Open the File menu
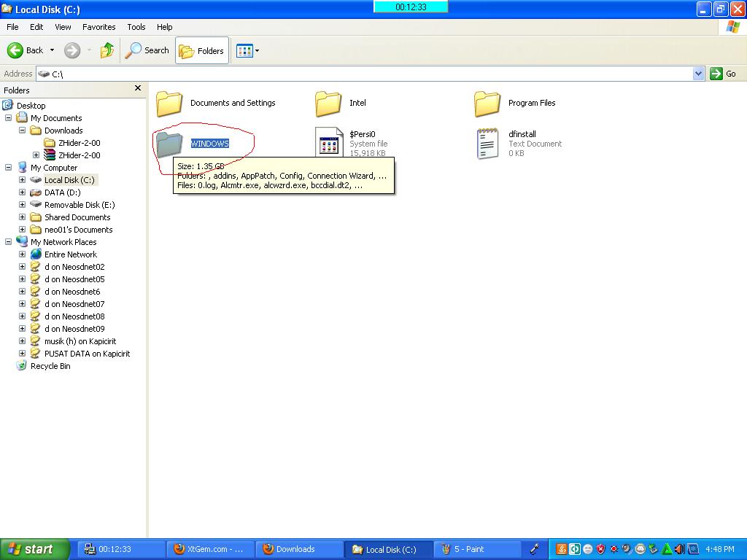747x560 pixels. (12, 27)
